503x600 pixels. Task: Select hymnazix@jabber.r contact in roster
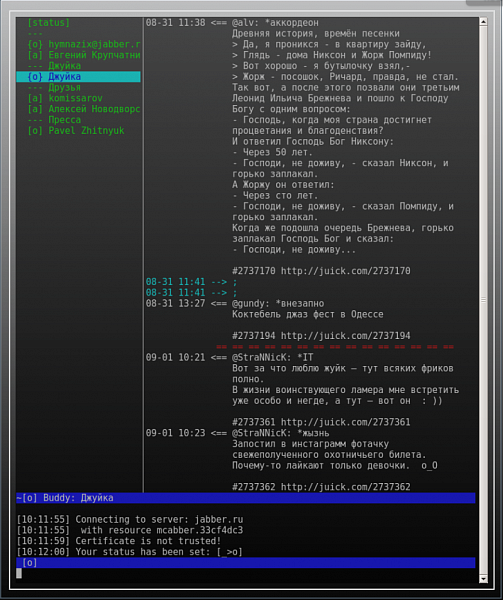point(84,44)
